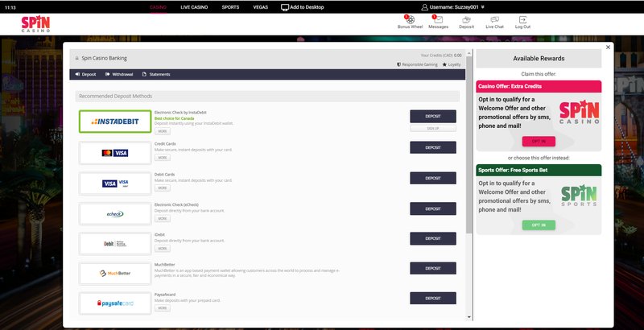Click the Loyalty link

(x=454, y=64)
